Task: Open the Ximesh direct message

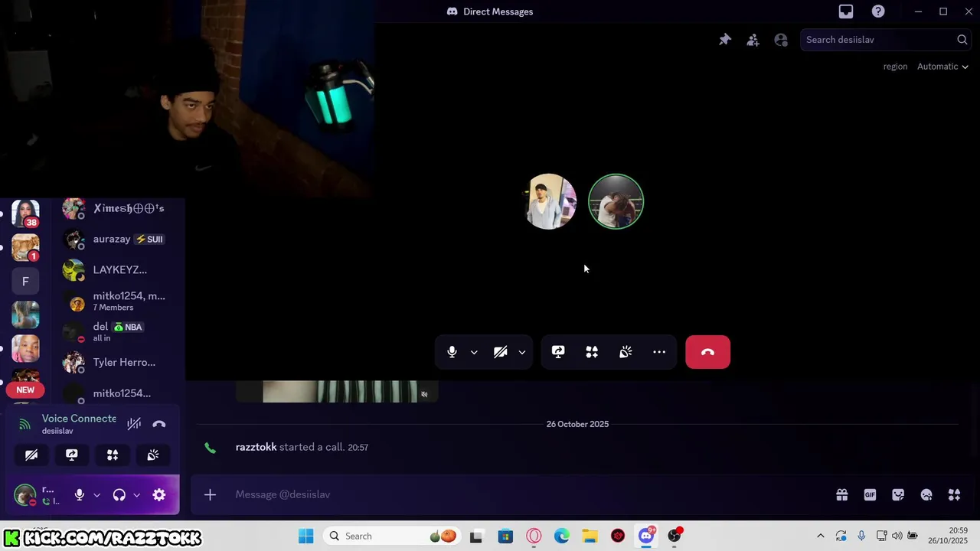Action: point(119,208)
